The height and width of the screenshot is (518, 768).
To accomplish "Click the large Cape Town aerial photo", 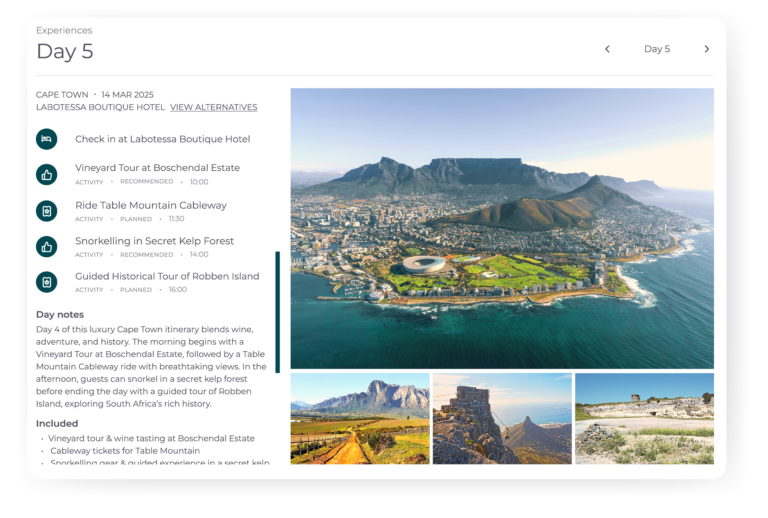I will [x=502, y=228].
